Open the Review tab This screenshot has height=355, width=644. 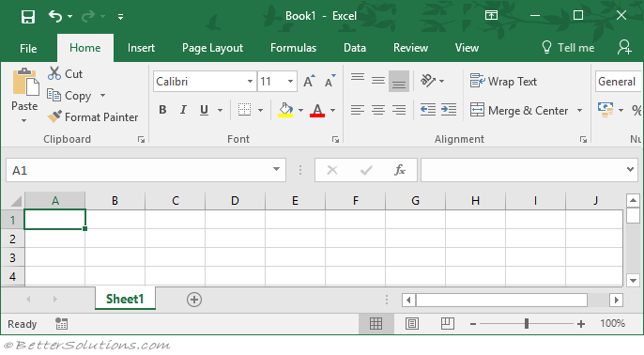click(x=410, y=48)
